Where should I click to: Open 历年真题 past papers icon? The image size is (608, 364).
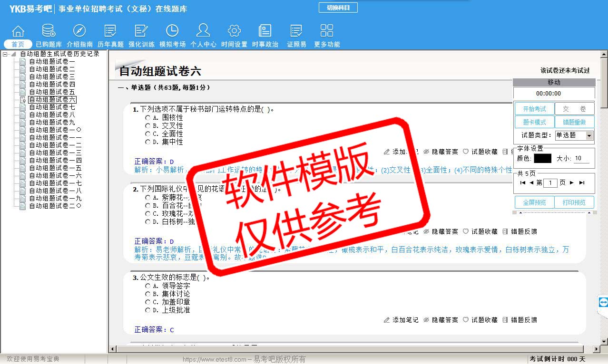tap(110, 31)
